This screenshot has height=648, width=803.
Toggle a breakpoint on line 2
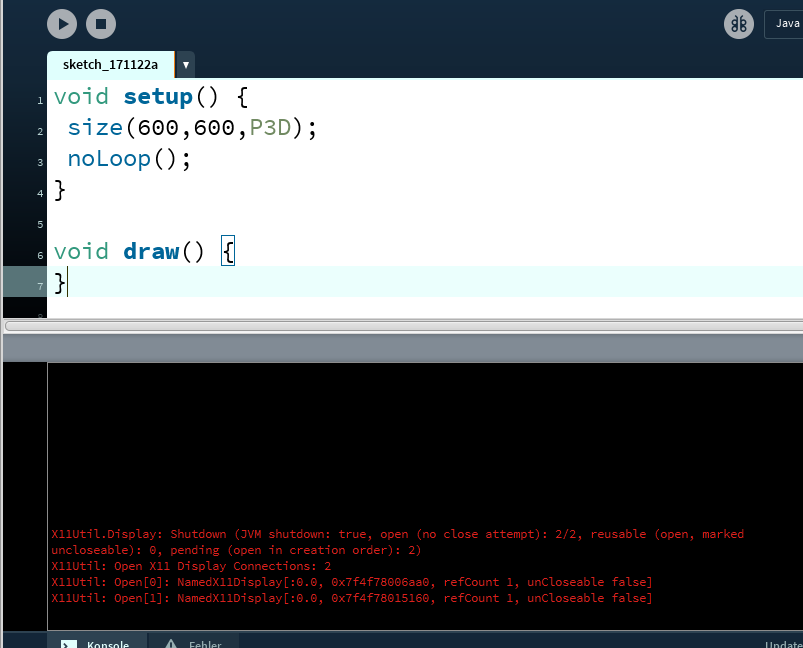pyautogui.click(x=38, y=130)
